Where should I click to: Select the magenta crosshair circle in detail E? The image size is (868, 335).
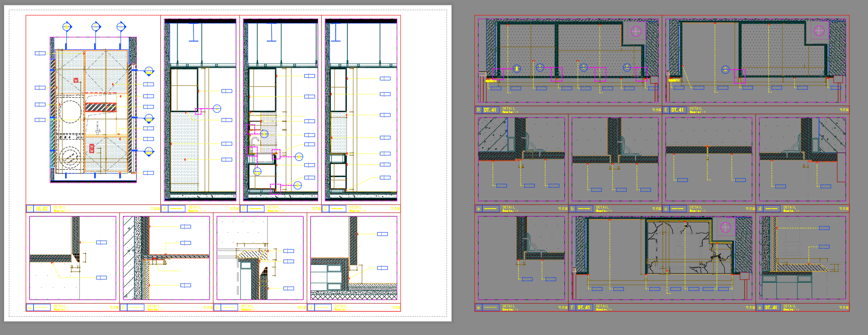[x=819, y=31]
